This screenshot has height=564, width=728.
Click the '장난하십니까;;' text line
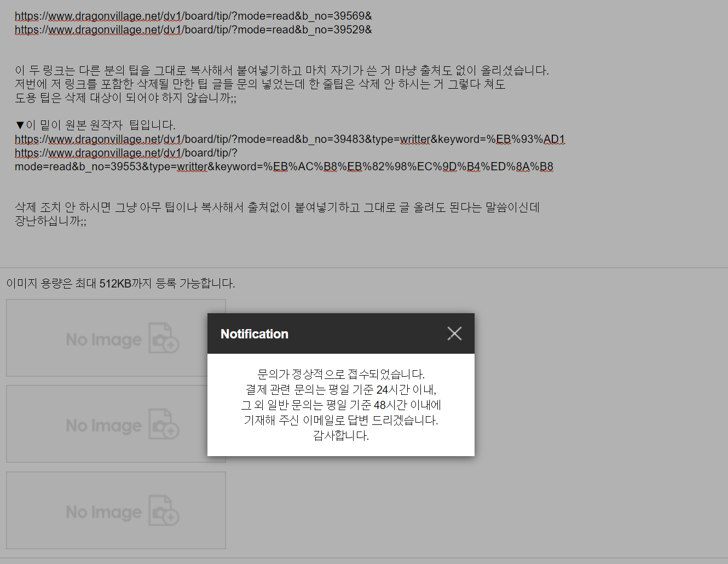50,221
